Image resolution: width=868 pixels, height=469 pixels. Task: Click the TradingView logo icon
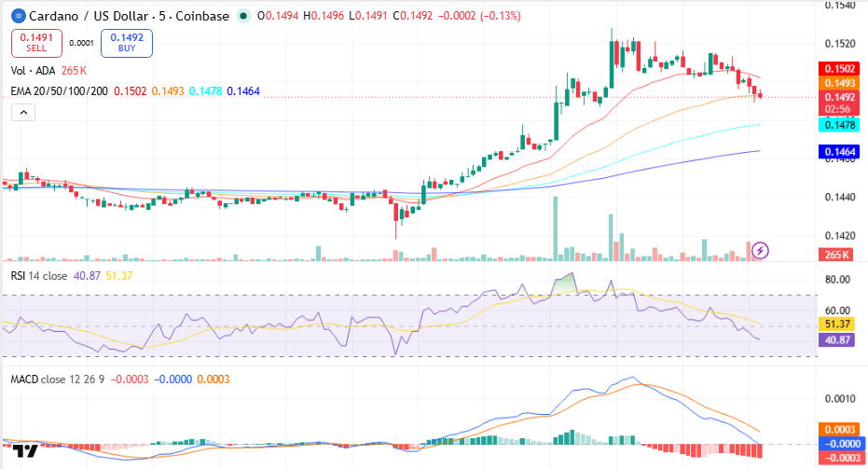(x=25, y=451)
